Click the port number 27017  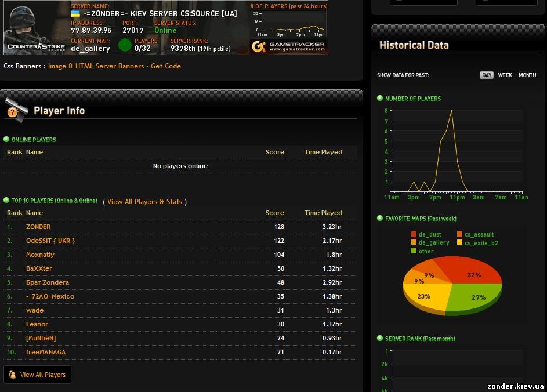(x=133, y=30)
